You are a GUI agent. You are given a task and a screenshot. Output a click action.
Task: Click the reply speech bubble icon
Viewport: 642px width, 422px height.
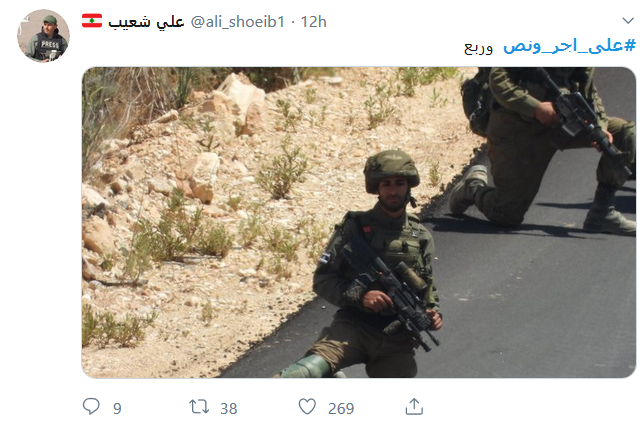click(91, 406)
